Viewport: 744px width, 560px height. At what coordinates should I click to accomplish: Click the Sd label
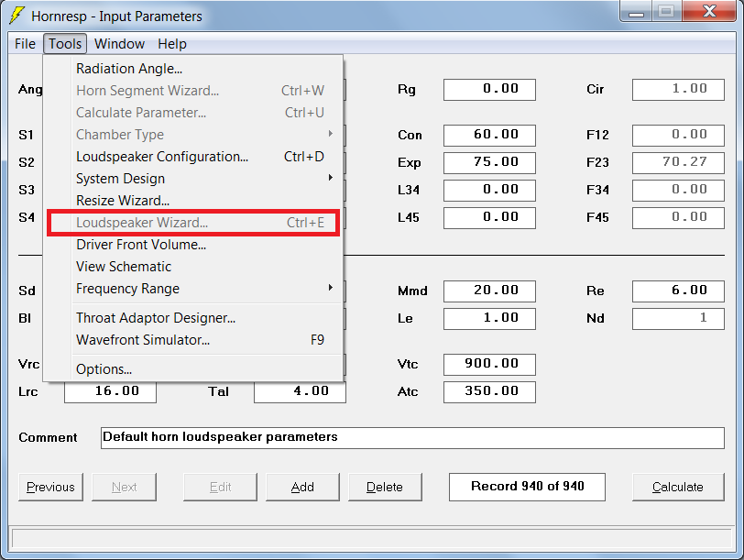(x=27, y=291)
